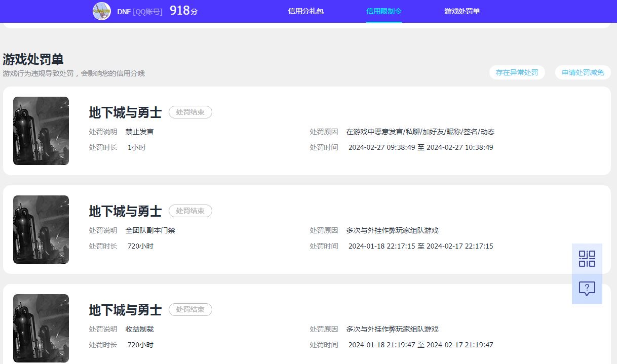Screen dimensions: 617x364
Task: Click the question mark help bubble icon
Action: pyautogui.click(x=586, y=289)
